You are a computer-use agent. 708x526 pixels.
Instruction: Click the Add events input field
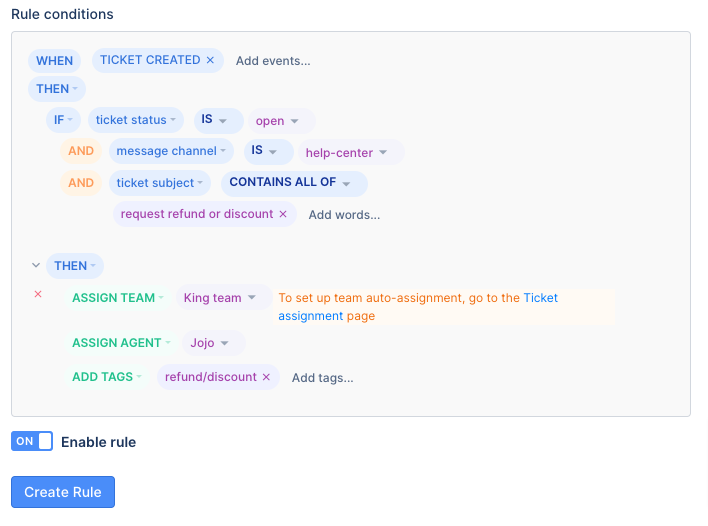tap(273, 61)
